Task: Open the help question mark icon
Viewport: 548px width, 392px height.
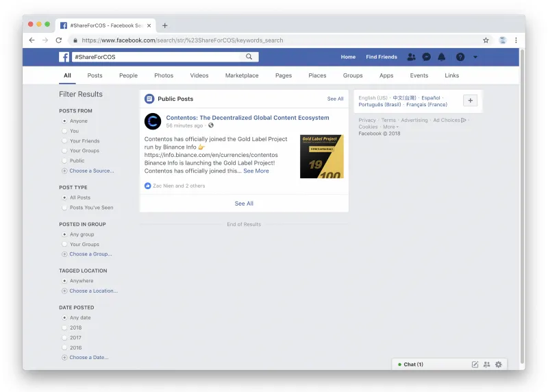Action: [460, 57]
